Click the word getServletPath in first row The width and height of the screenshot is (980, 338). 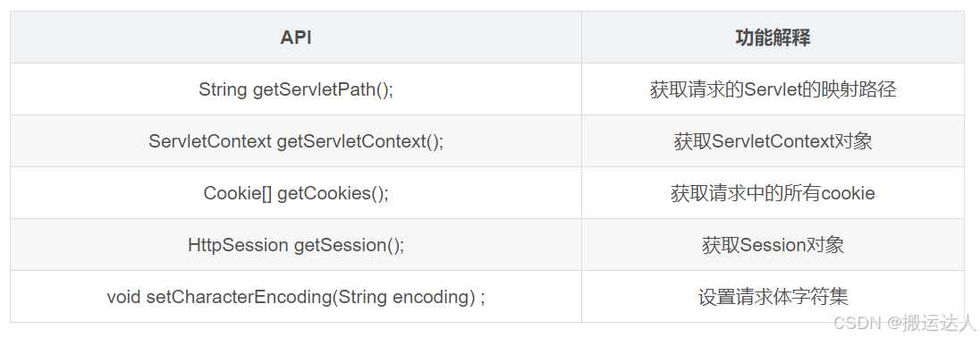click(x=314, y=89)
